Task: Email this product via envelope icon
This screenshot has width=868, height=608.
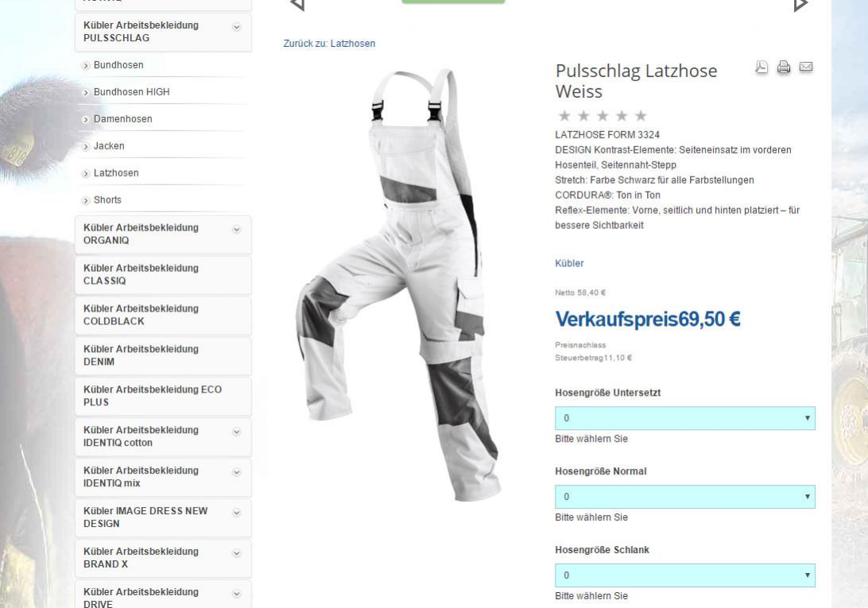Action: pos(806,67)
